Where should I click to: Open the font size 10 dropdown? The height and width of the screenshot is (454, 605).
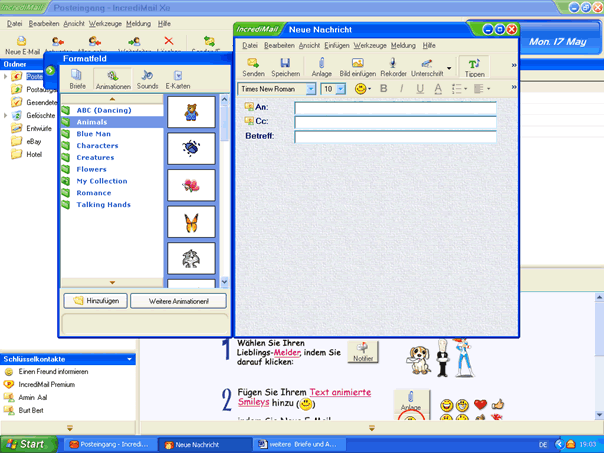(340, 89)
